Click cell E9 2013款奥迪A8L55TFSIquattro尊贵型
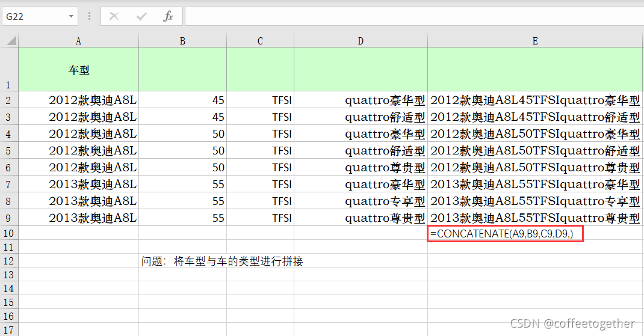This screenshot has width=644, height=336. pos(535,218)
